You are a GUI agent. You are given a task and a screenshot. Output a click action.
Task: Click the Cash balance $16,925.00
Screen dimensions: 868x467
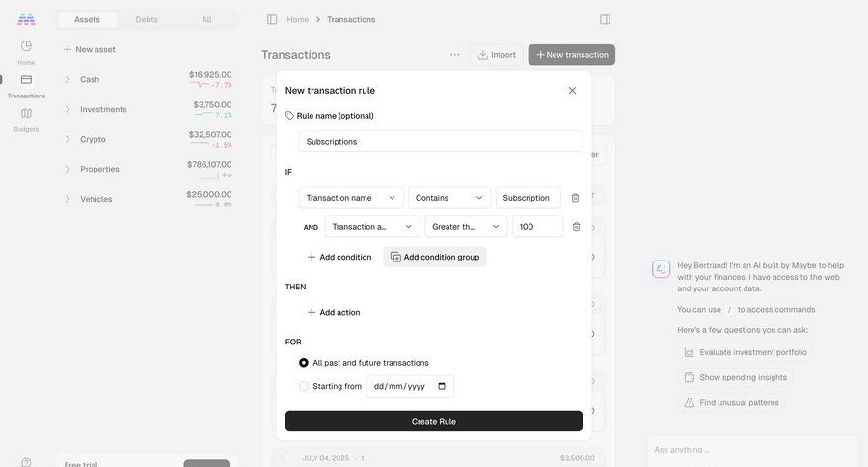(x=210, y=75)
